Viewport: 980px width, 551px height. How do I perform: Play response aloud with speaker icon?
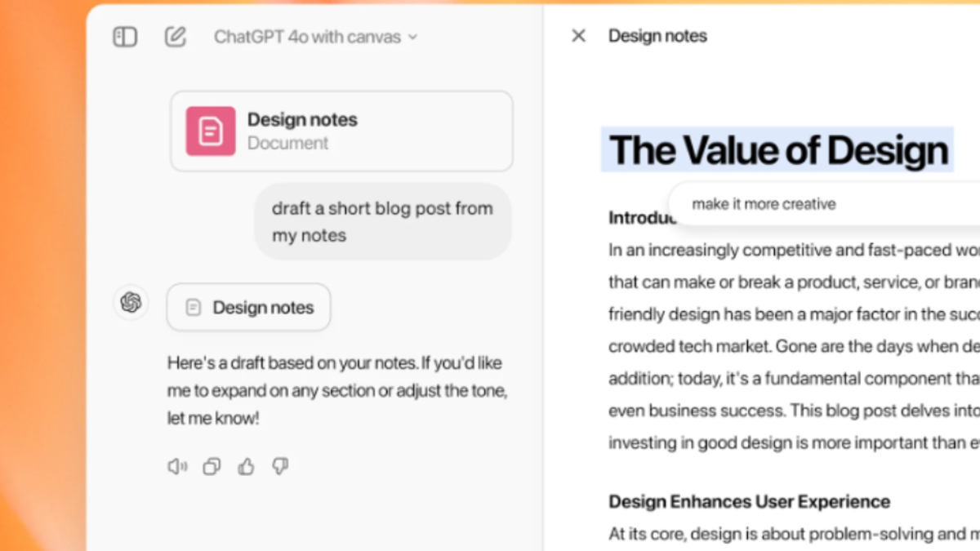(177, 466)
